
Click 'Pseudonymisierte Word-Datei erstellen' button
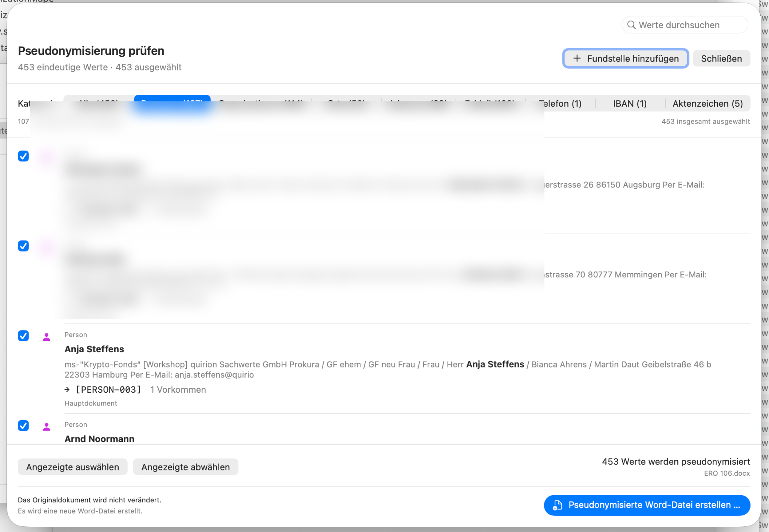[x=647, y=505]
